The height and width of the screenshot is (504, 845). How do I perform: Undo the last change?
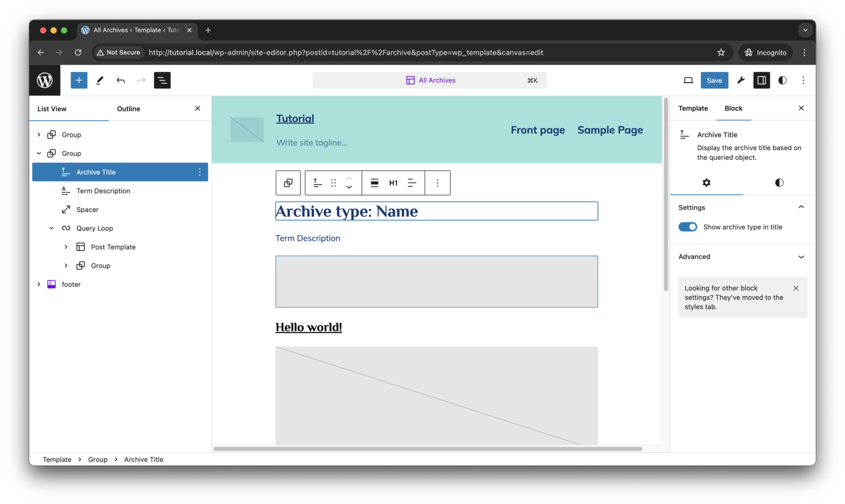click(120, 80)
